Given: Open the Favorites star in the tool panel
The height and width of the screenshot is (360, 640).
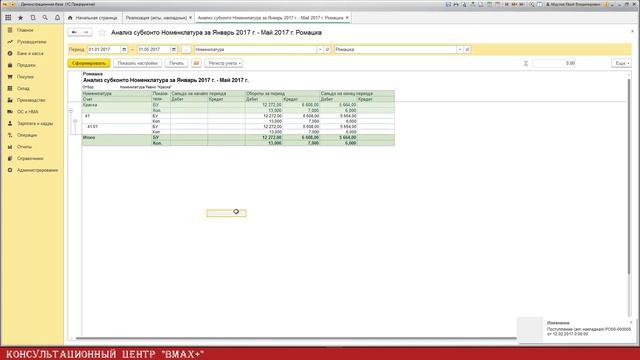Looking at the screenshot, I should [20, 18].
